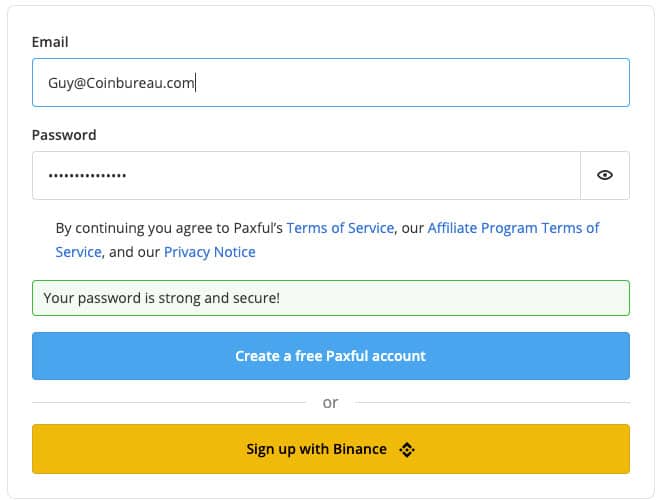This screenshot has width=661, height=500.
Task: Place cursor in the Guy@Coinbureau.com text
Action: tap(120, 83)
